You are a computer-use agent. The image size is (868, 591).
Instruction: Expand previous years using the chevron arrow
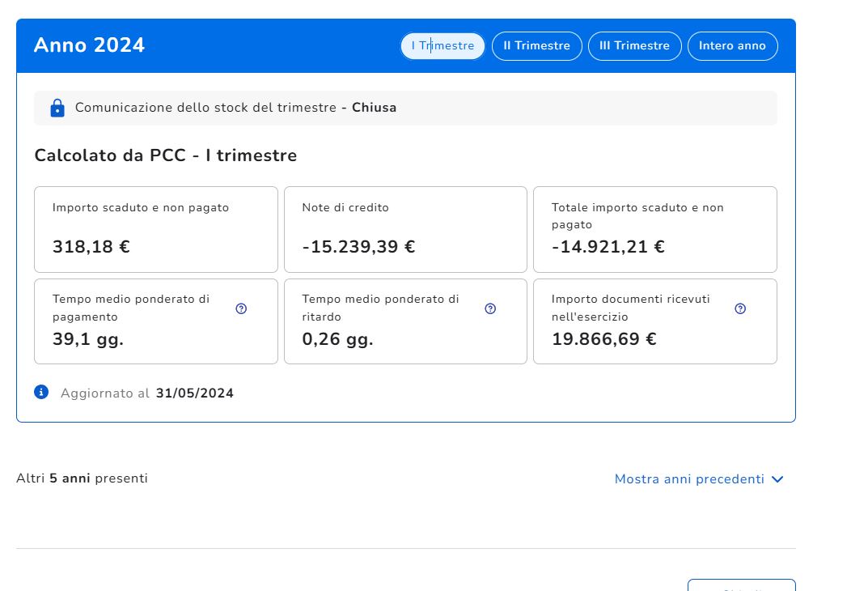click(777, 479)
